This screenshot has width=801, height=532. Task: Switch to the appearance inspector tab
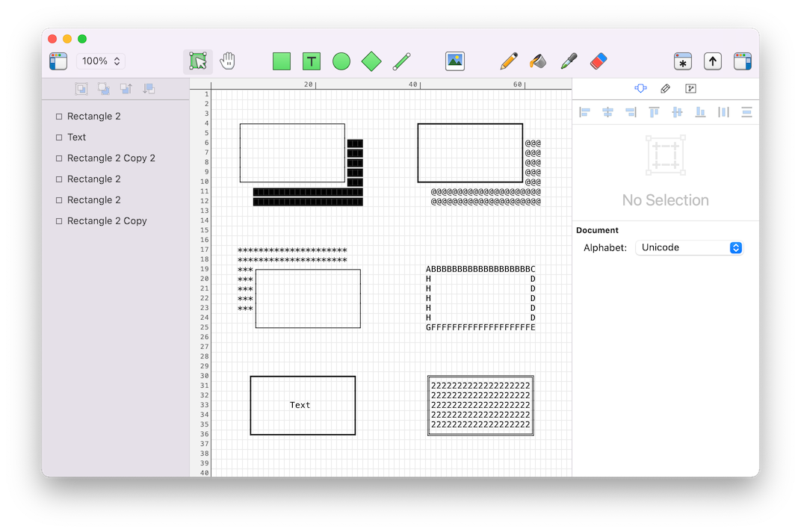tap(665, 89)
